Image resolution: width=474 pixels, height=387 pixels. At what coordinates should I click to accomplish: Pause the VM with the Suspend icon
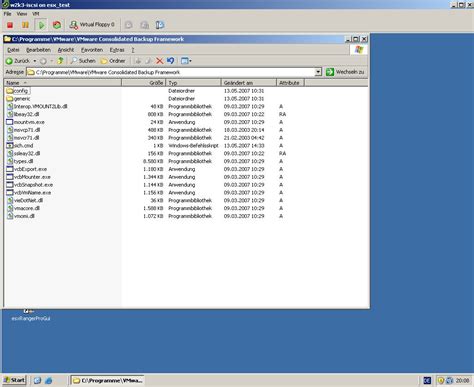pyautogui.click(x=25, y=25)
